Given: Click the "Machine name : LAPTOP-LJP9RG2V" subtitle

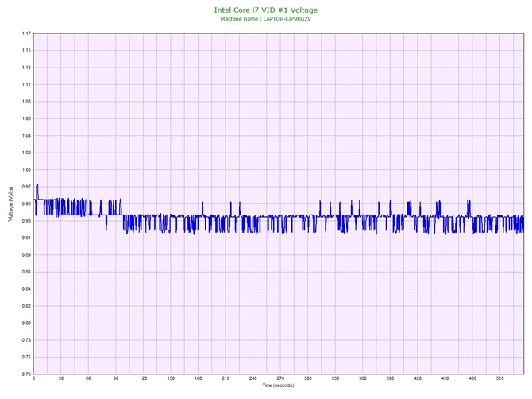Looking at the screenshot, I should pos(266,19).
